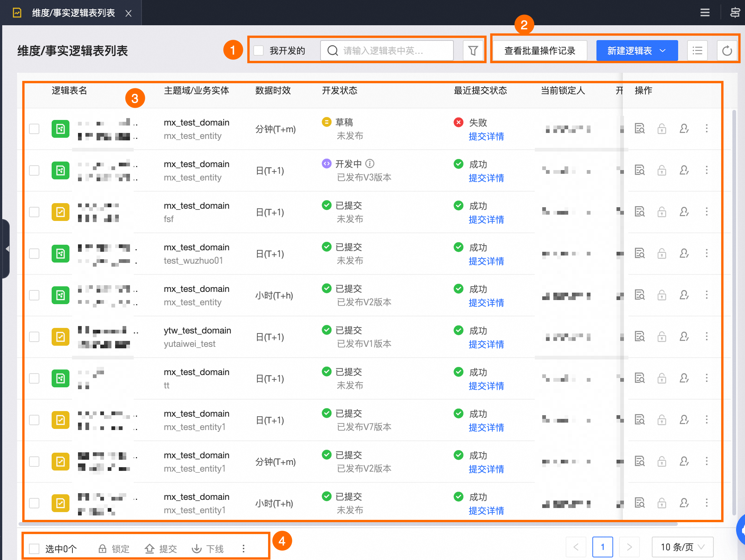Image resolution: width=745 pixels, height=560 pixels.
Task: Click the vertical table scrollbar
Action: [734, 312]
